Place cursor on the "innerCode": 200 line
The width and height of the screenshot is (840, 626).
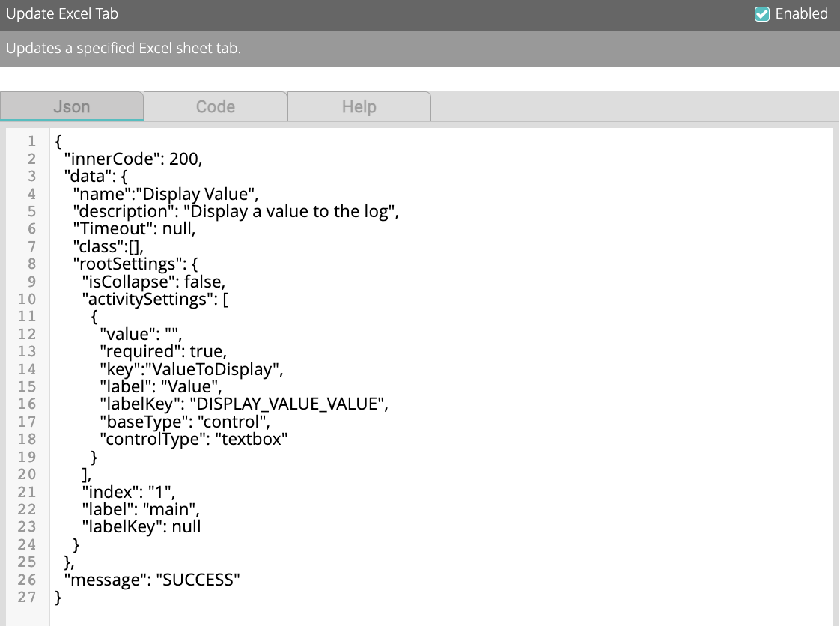point(133,158)
